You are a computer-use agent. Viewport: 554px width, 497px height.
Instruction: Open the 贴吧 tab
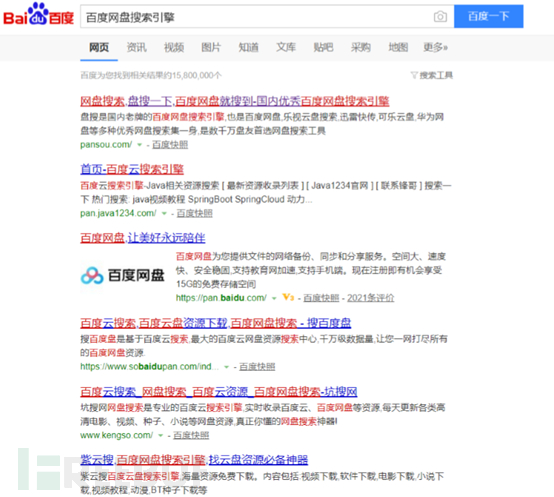click(x=323, y=47)
